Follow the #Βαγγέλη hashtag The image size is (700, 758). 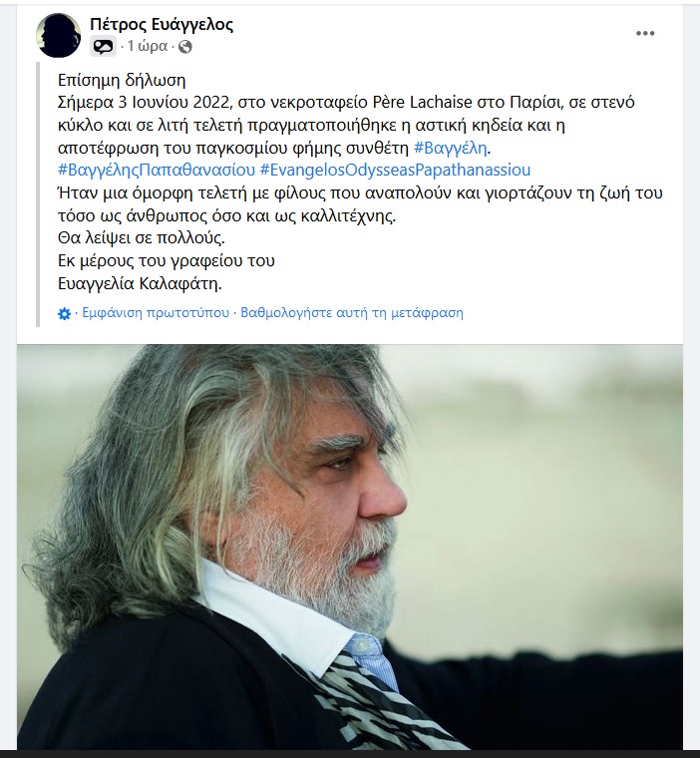coord(451,148)
